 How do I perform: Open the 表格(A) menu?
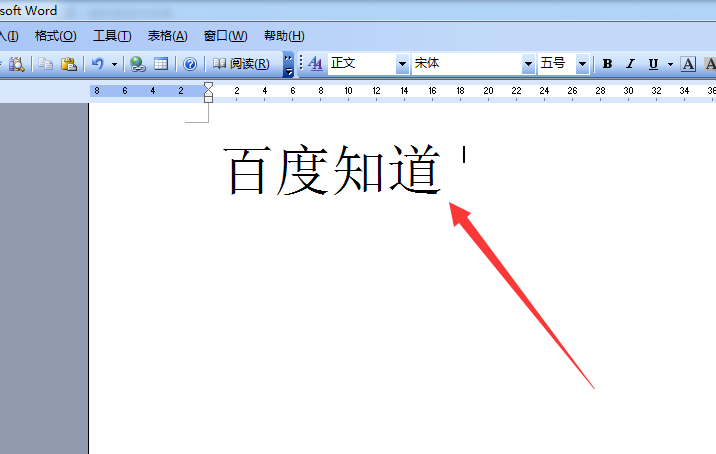click(x=168, y=36)
